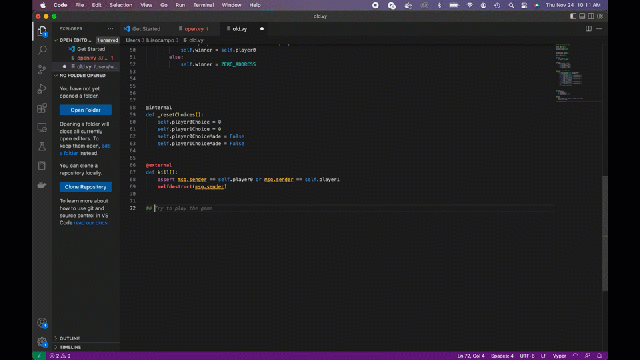Click the @internal decorator on line 58
Screen dimensions: 640x360
pyautogui.click(x=159, y=107)
